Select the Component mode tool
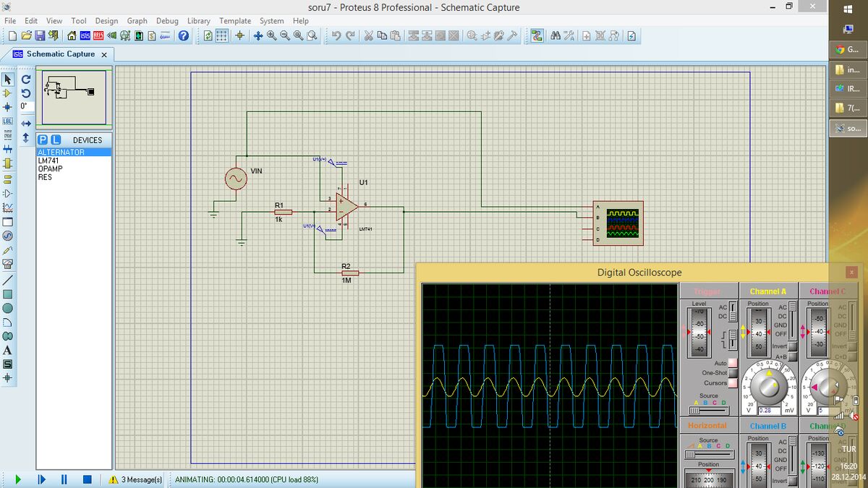 pos(8,93)
